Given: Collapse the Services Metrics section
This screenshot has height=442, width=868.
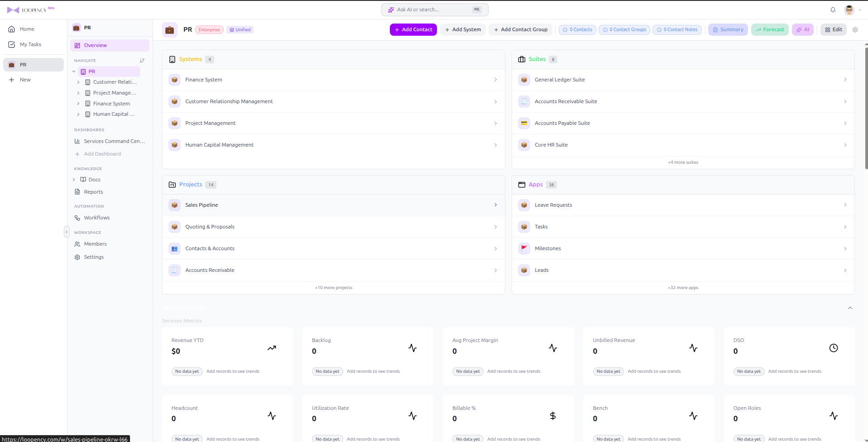Looking at the screenshot, I should [850, 308].
